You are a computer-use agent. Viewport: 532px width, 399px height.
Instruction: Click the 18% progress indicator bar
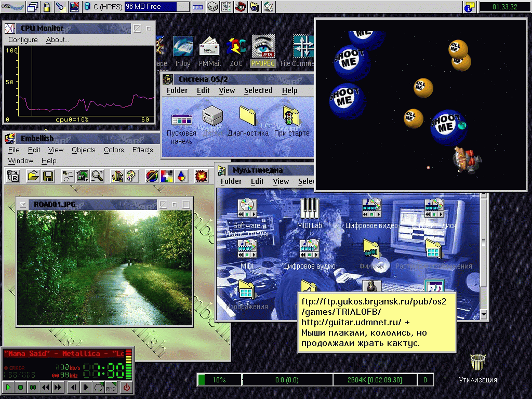pos(220,380)
